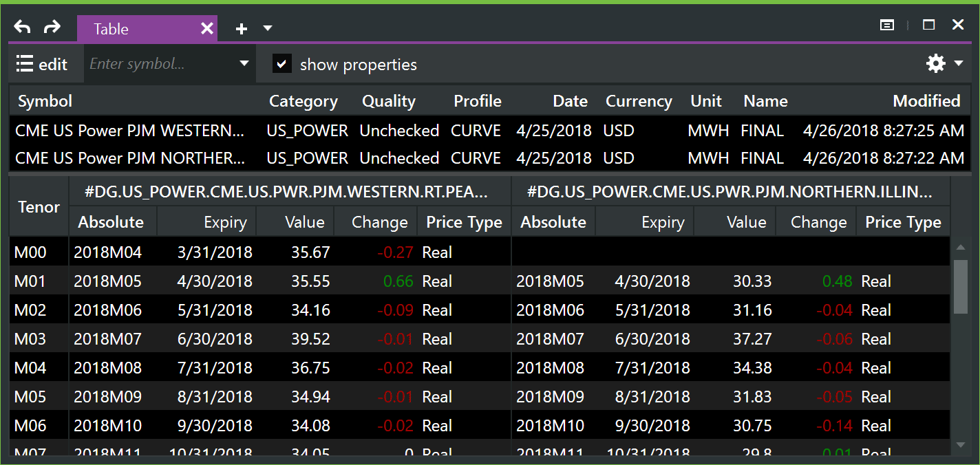Image resolution: width=980 pixels, height=465 pixels.
Task: Select the M00 tenor row
Action: 480,252
